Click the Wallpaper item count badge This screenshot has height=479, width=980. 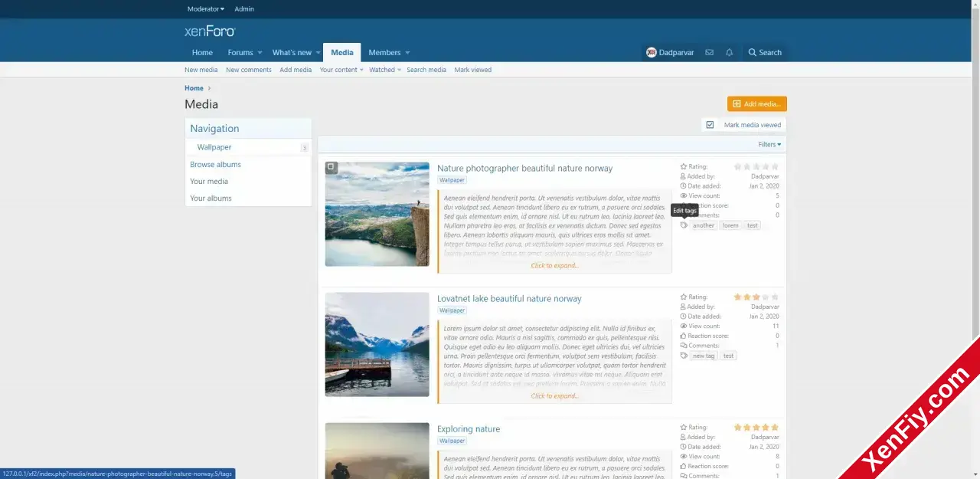click(x=304, y=148)
